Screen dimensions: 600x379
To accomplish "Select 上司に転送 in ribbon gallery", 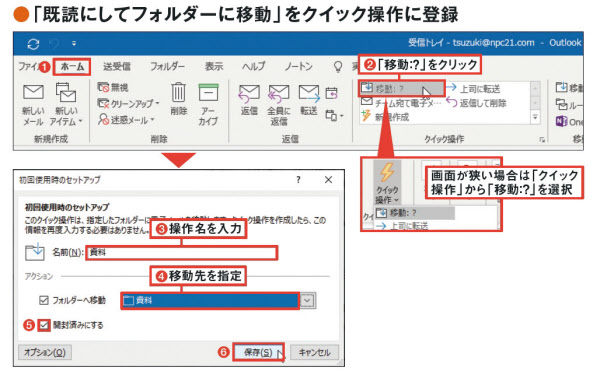I will [473, 89].
